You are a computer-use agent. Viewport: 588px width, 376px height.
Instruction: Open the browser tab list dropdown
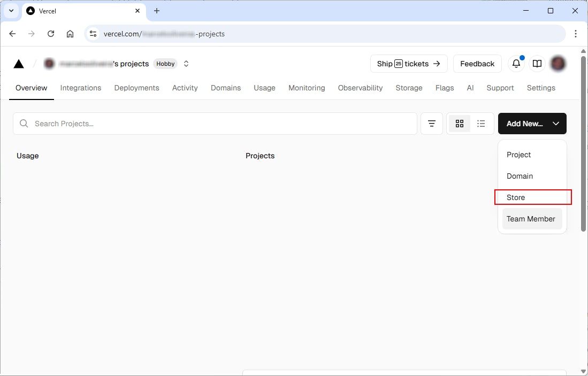pos(11,11)
